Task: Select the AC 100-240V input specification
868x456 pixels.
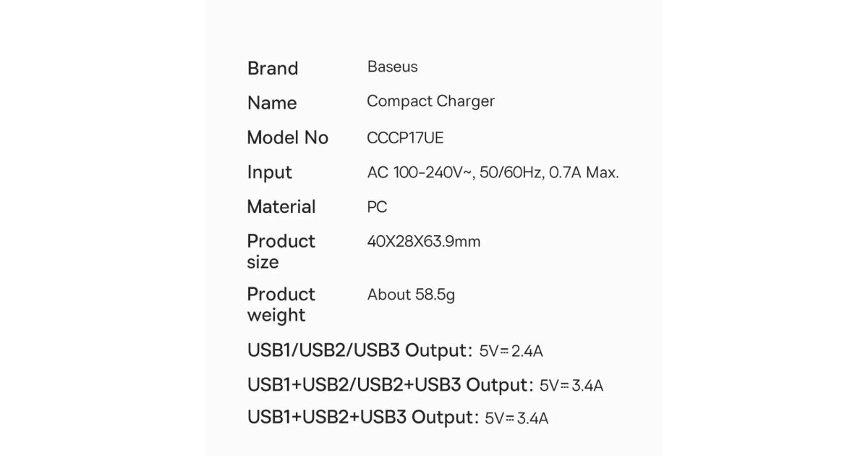Action: (x=493, y=172)
